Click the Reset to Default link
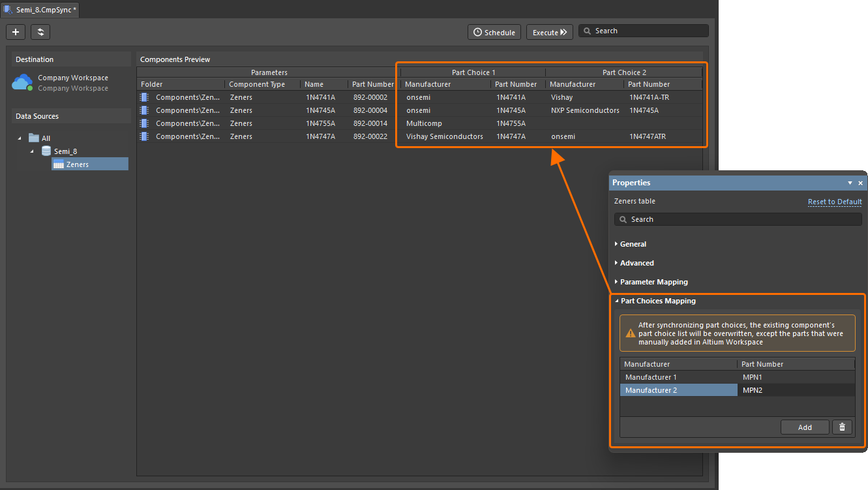 835,202
